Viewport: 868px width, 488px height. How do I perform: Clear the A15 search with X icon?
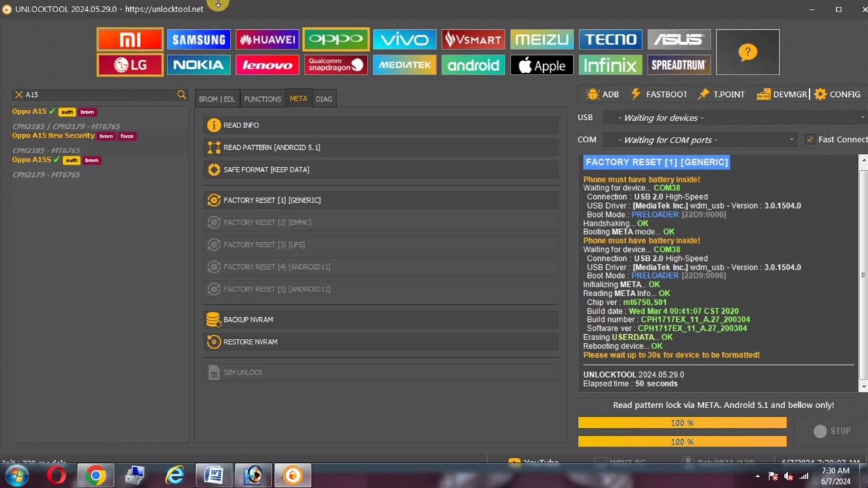point(19,95)
